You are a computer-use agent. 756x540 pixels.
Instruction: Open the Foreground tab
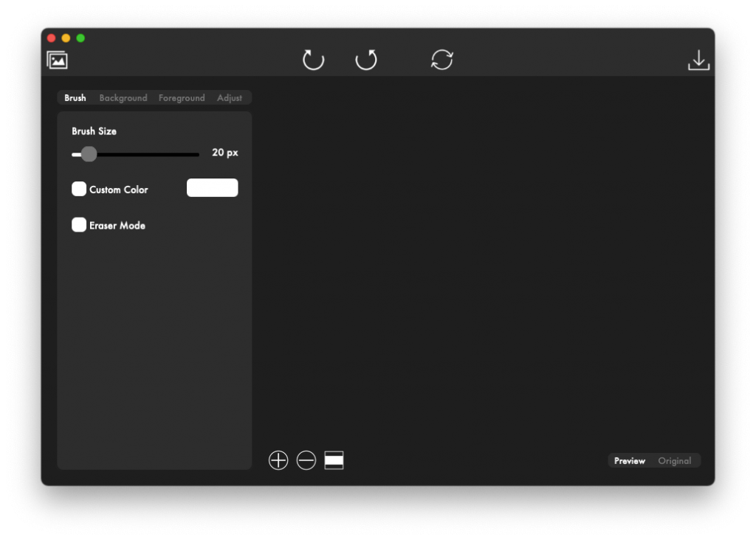(182, 98)
